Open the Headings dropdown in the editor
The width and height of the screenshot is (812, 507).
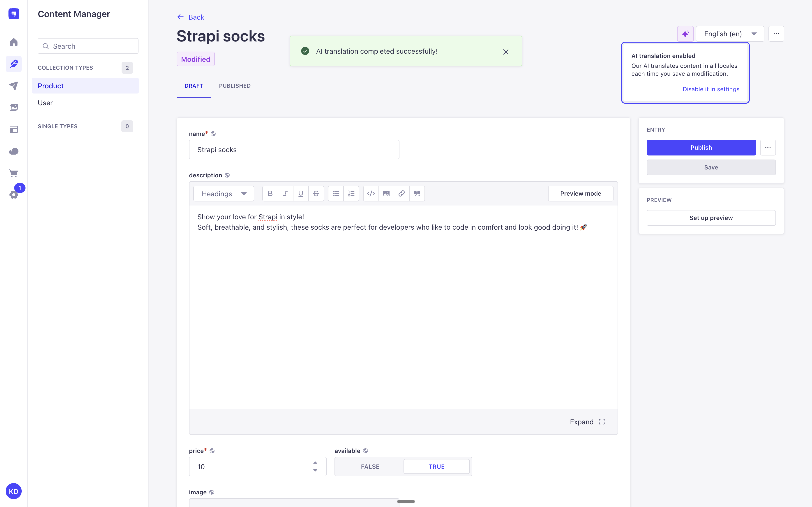(x=224, y=194)
